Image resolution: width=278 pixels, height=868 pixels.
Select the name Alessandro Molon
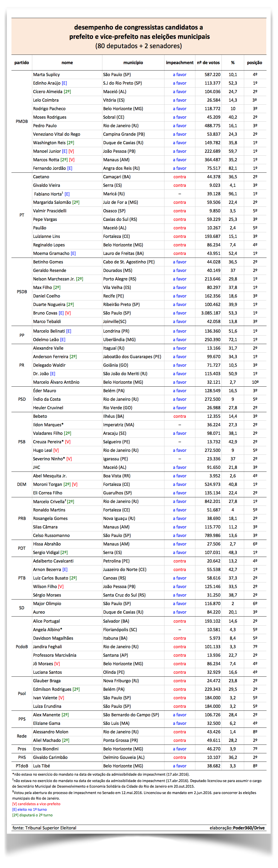(51, 732)
